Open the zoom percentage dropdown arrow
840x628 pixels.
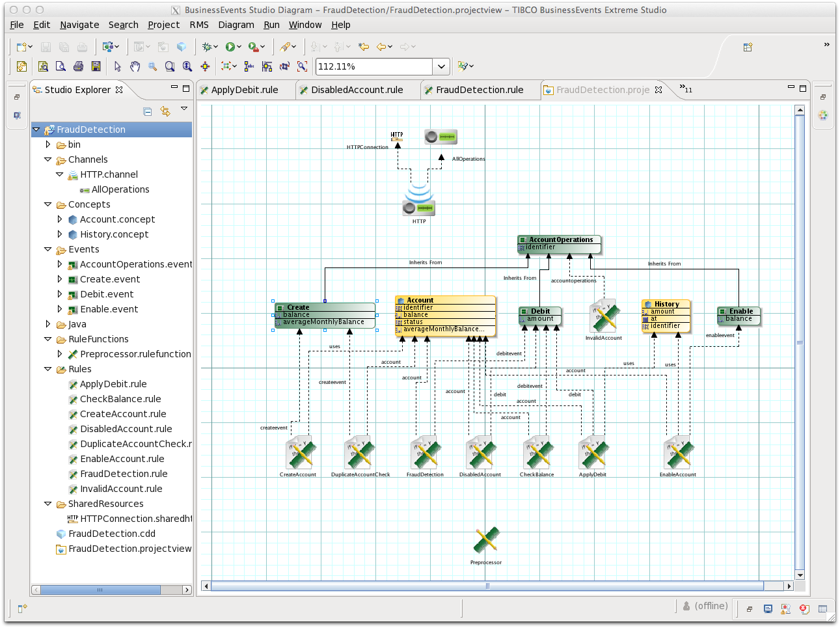pos(441,66)
